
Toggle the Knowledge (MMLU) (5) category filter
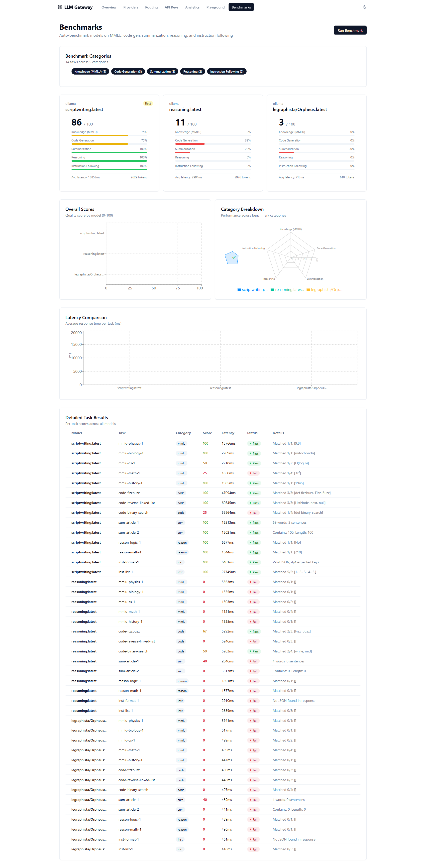90,71
